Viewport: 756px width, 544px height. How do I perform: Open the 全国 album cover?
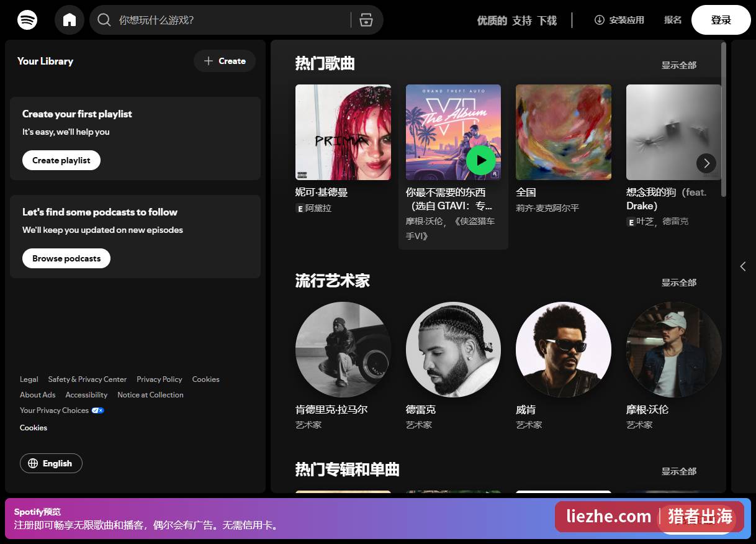point(564,132)
